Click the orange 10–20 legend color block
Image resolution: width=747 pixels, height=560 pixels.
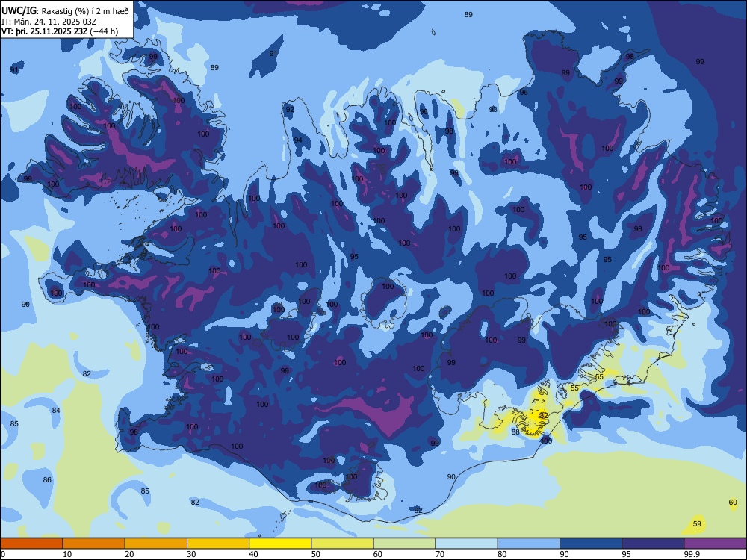tap(94, 544)
